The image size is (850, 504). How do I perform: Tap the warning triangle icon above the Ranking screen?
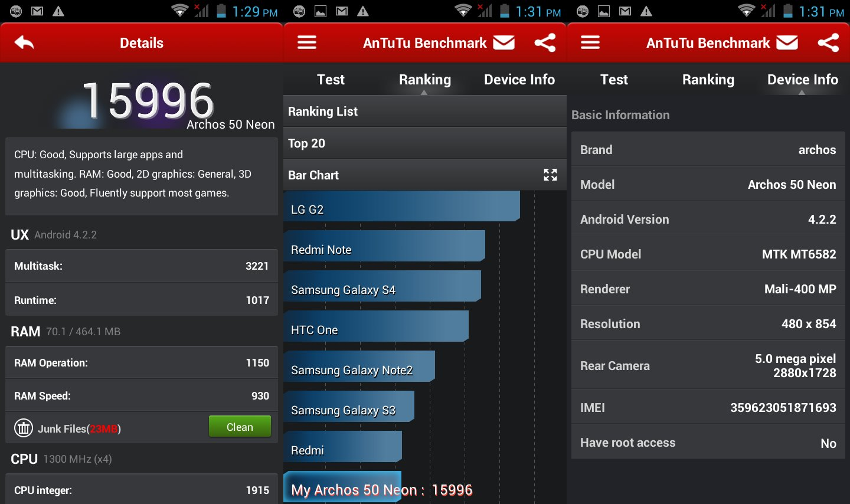point(363,11)
